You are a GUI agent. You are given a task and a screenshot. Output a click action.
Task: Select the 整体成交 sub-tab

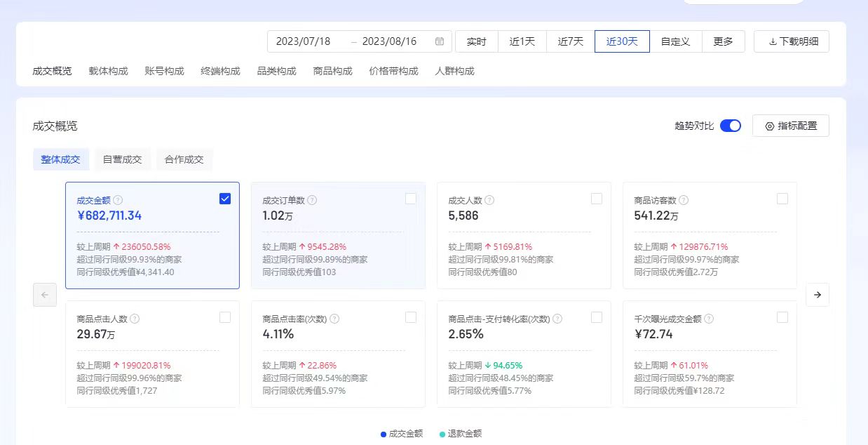point(61,159)
